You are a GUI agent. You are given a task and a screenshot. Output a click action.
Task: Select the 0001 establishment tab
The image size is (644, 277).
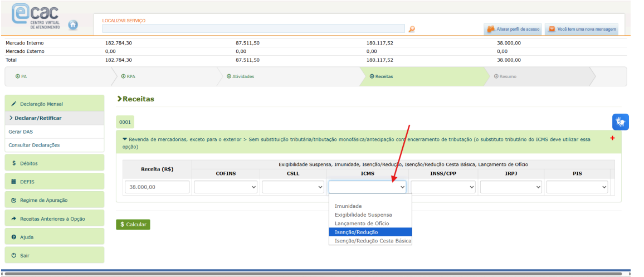(x=125, y=122)
